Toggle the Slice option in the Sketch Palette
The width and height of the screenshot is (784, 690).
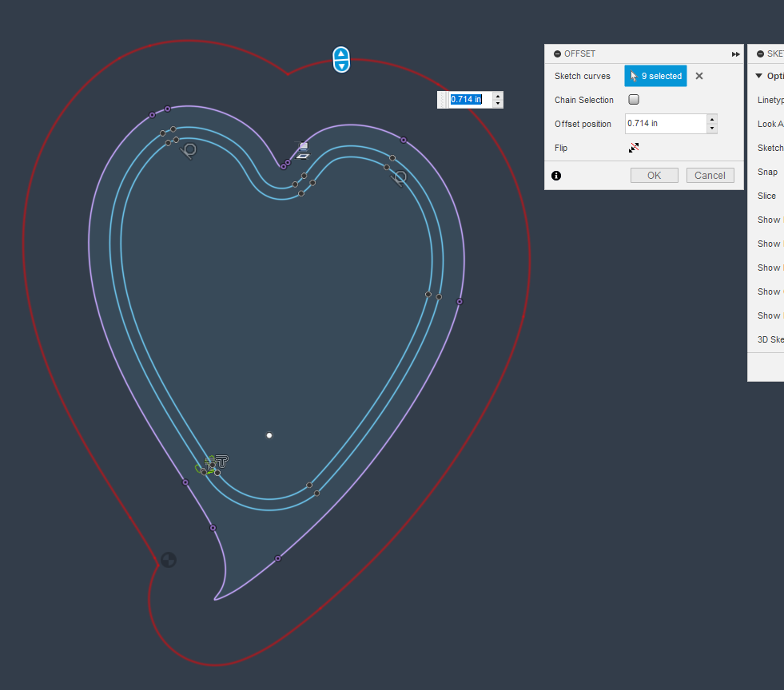pos(766,196)
